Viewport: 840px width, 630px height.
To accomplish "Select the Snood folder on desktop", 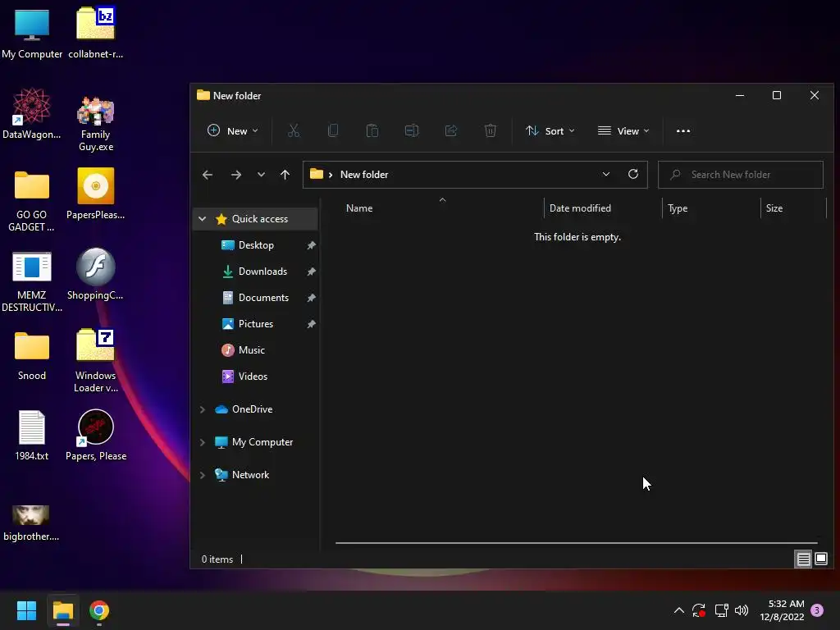I will pos(32,356).
